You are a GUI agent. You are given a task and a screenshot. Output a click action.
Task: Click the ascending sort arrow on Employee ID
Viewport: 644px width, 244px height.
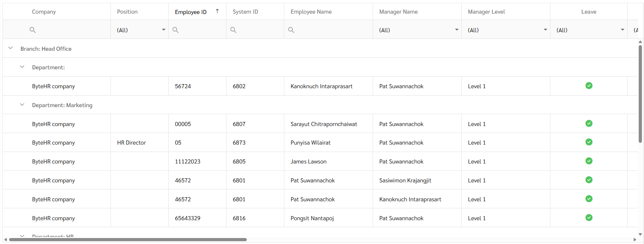(x=217, y=11)
